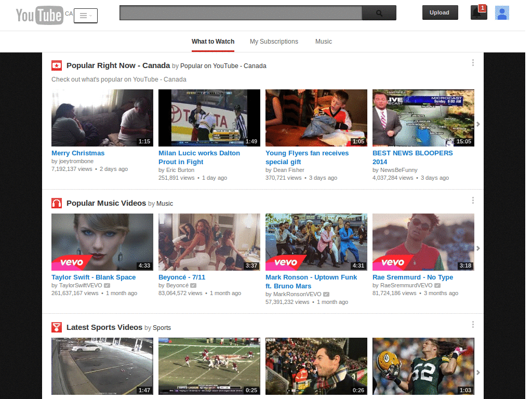Open Popular Music Videos heading
532x399 pixels.
(x=106, y=203)
